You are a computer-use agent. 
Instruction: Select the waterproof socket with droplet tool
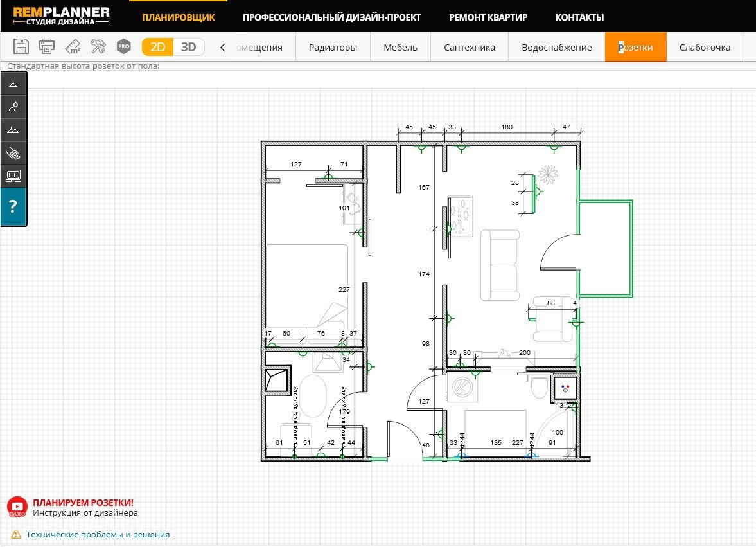(x=13, y=107)
